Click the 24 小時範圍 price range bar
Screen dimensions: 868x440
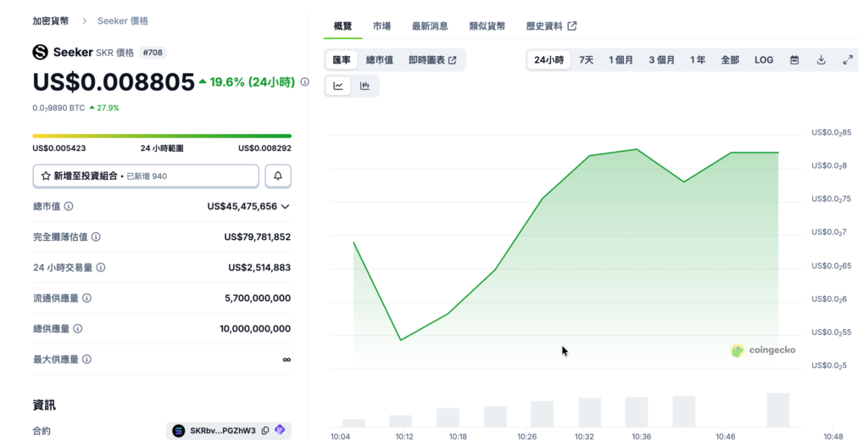162,136
